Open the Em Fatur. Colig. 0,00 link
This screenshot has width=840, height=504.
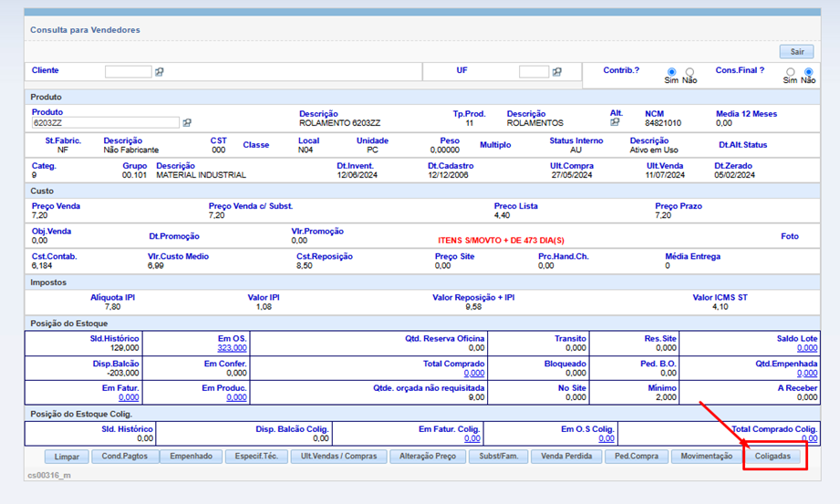(x=472, y=438)
